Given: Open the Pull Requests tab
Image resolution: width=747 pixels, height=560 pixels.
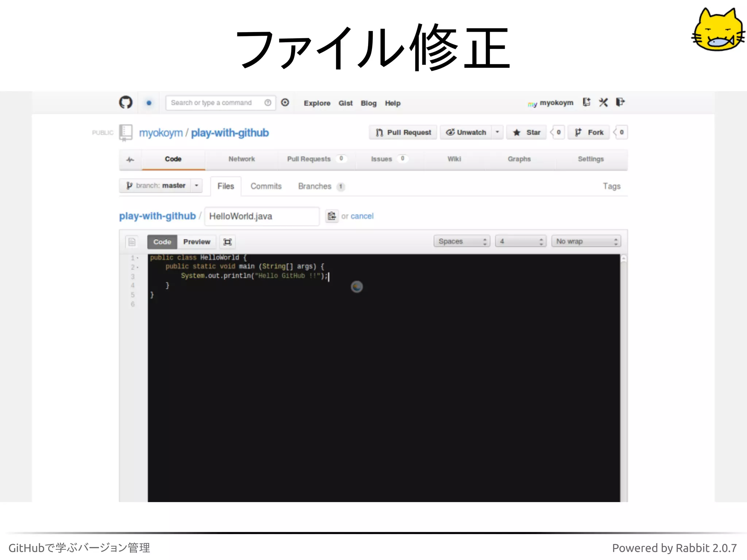Looking at the screenshot, I should [x=317, y=159].
